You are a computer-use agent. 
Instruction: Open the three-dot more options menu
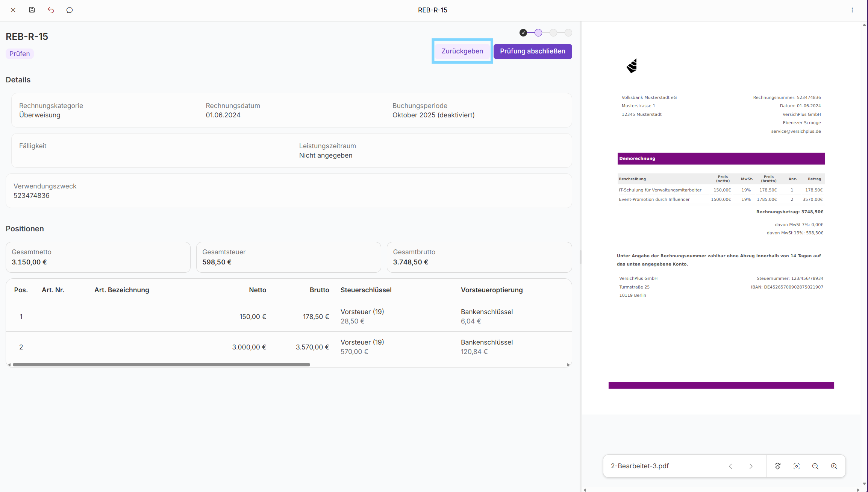[852, 10]
